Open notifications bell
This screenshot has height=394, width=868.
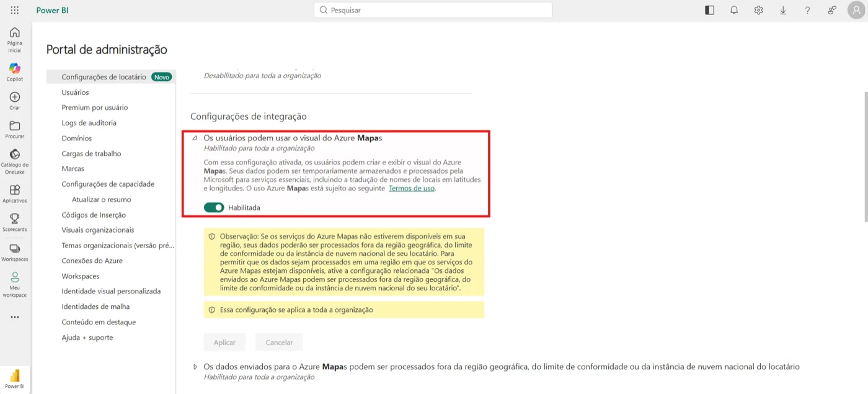click(x=734, y=10)
